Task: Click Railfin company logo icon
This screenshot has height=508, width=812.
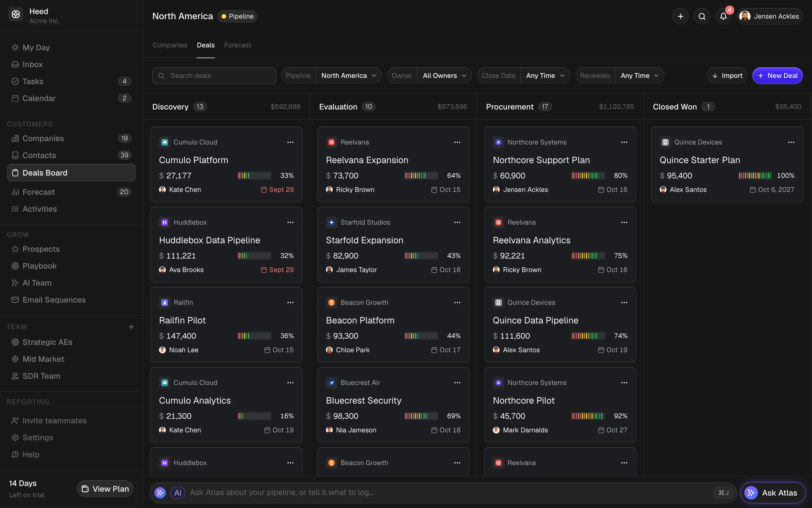Action: coord(164,302)
